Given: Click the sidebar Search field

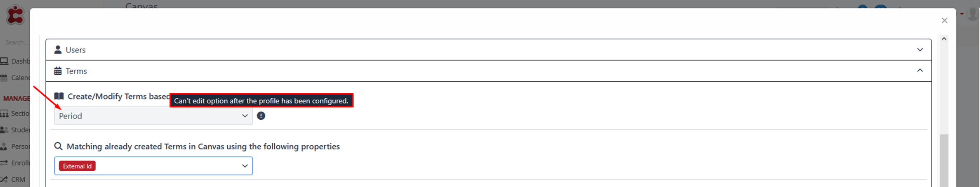Looking at the screenshot, I should coord(16,42).
